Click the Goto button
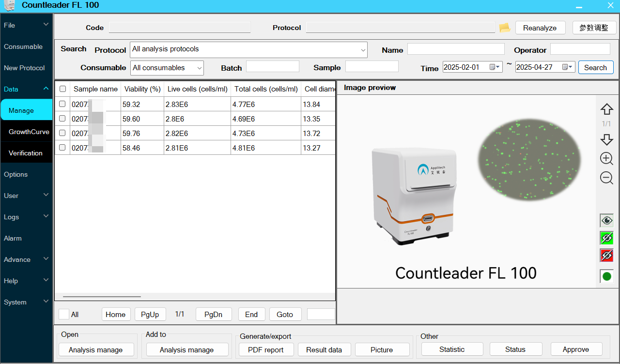This screenshot has height=364, width=620. pos(285,314)
